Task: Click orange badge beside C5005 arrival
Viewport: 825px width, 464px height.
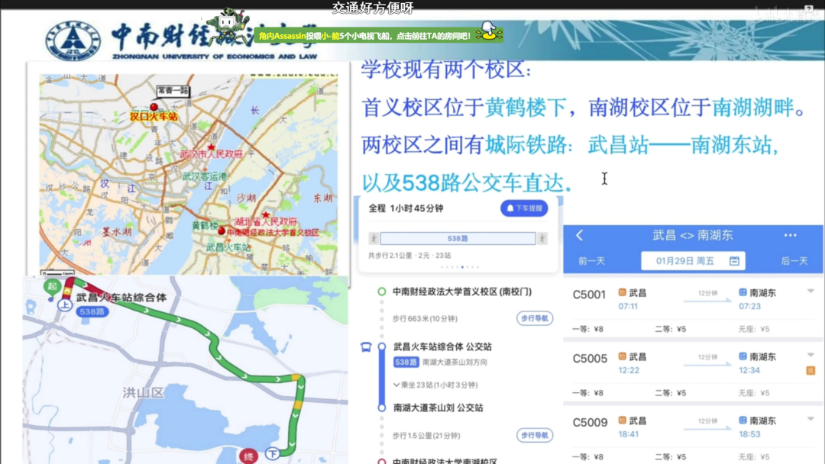Action: (x=810, y=371)
